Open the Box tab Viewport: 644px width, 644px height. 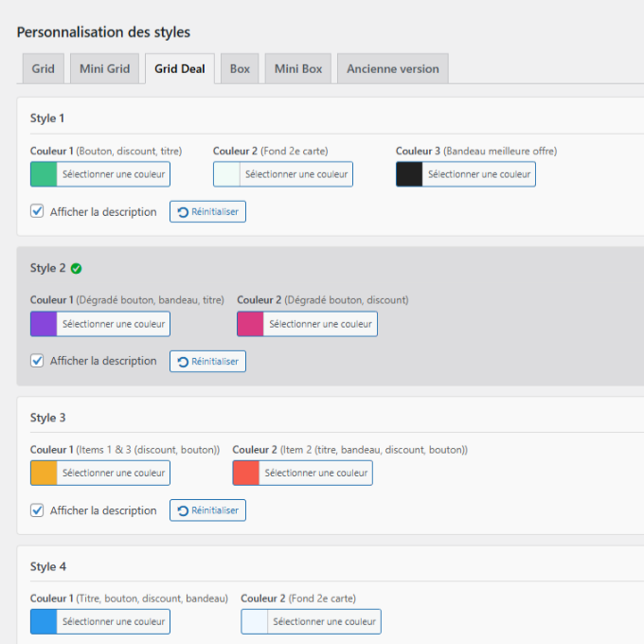click(x=240, y=68)
